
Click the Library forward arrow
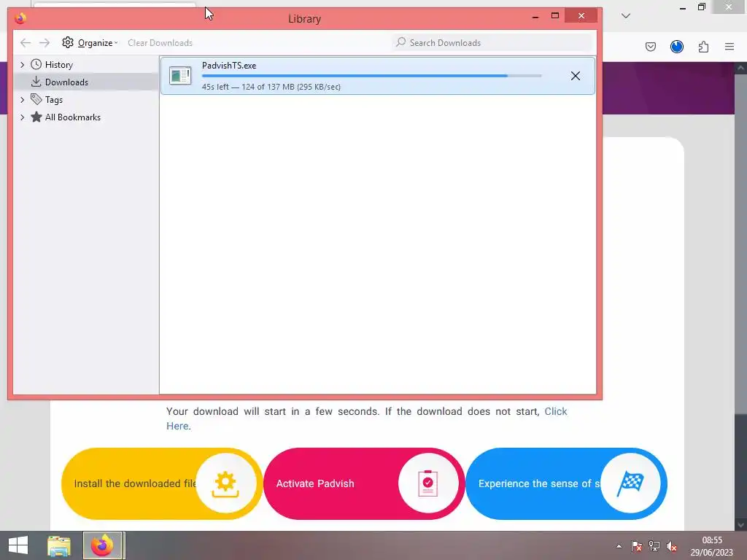click(x=44, y=43)
